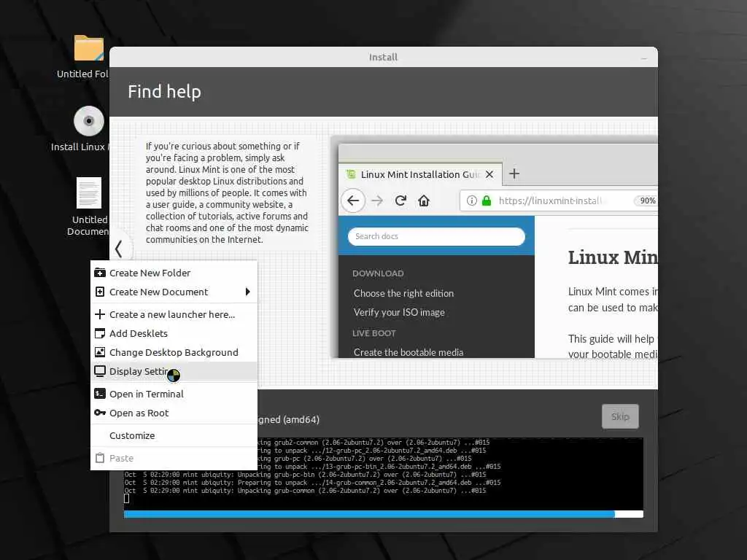Expand the Create New Document submenu arrow
The width and height of the screenshot is (747, 560).
coord(248,292)
